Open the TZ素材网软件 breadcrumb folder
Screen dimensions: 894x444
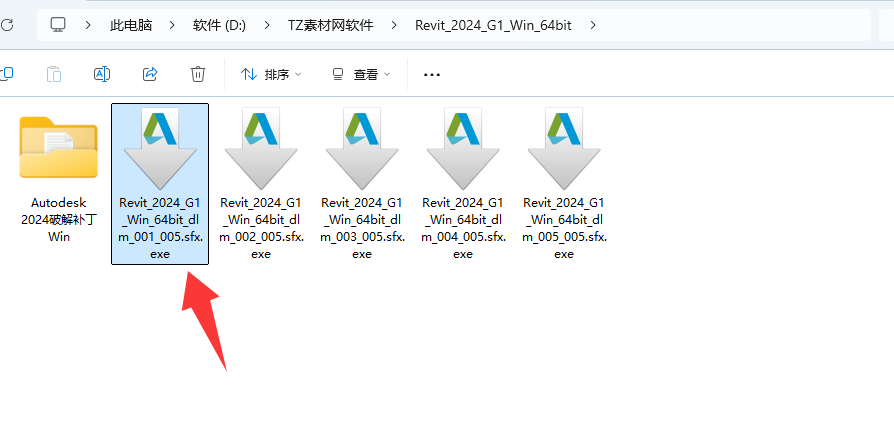(331, 25)
